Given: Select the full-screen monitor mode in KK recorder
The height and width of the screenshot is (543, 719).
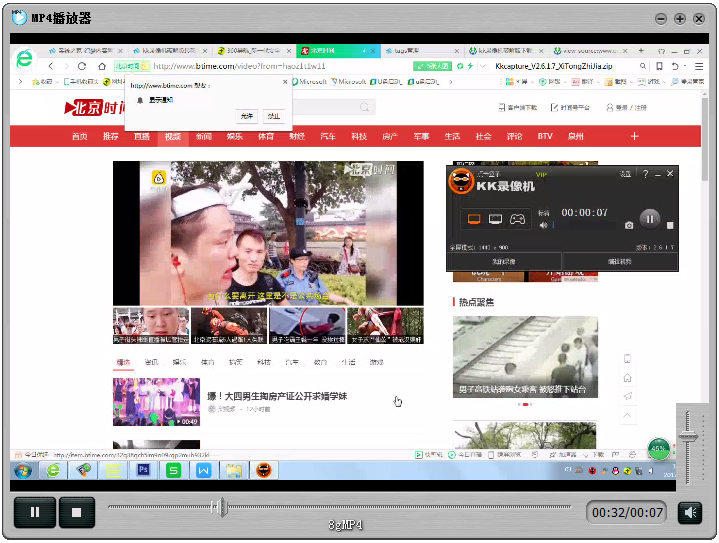Looking at the screenshot, I should coord(474,219).
